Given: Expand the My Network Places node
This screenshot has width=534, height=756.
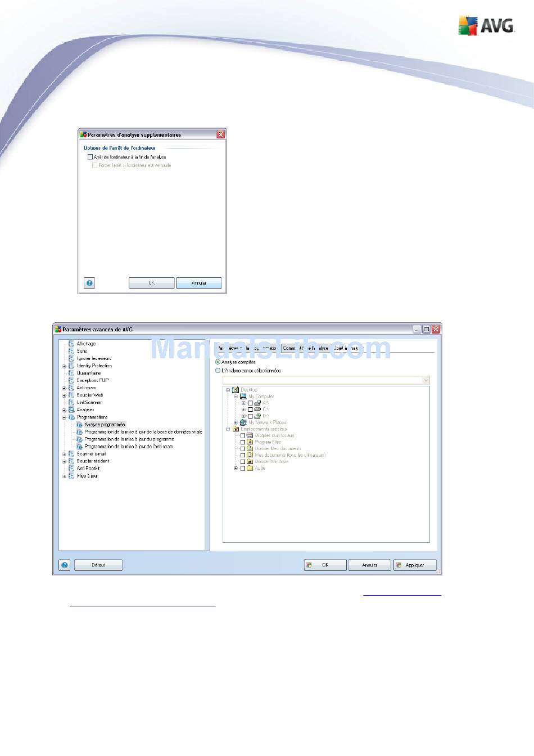Looking at the screenshot, I should pyautogui.click(x=236, y=422).
